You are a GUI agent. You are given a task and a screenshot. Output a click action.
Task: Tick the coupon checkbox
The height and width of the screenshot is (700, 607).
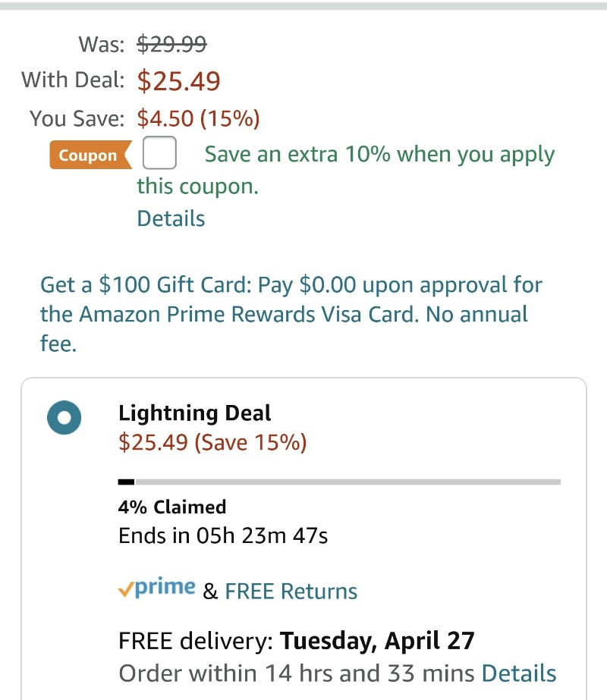point(159,153)
